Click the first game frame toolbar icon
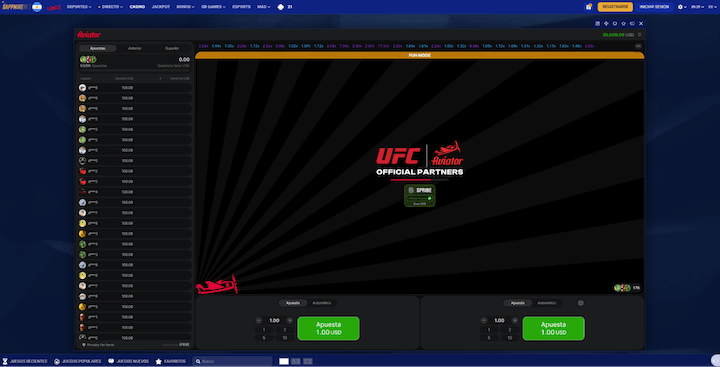Viewport: 720px width, 367px height. click(597, 23)
